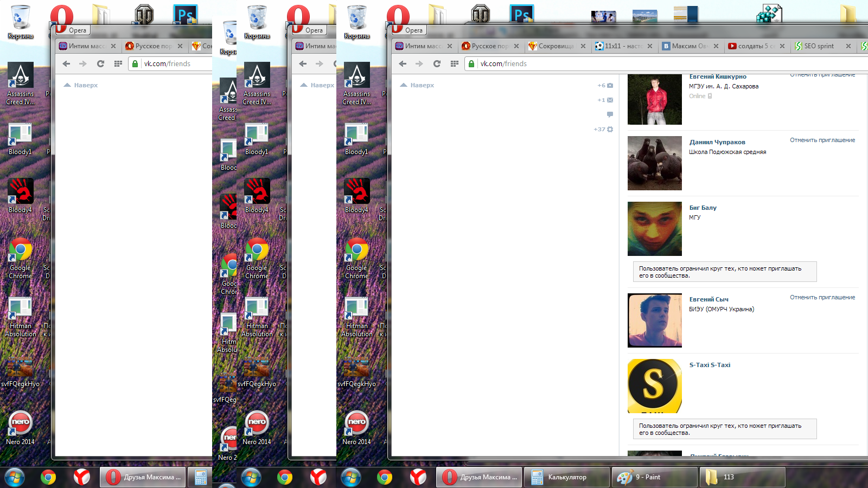868x488 pixels.
Task: Click Друзья Максима Opera button on the rightmost taskbar
Action: click(479, 477)
